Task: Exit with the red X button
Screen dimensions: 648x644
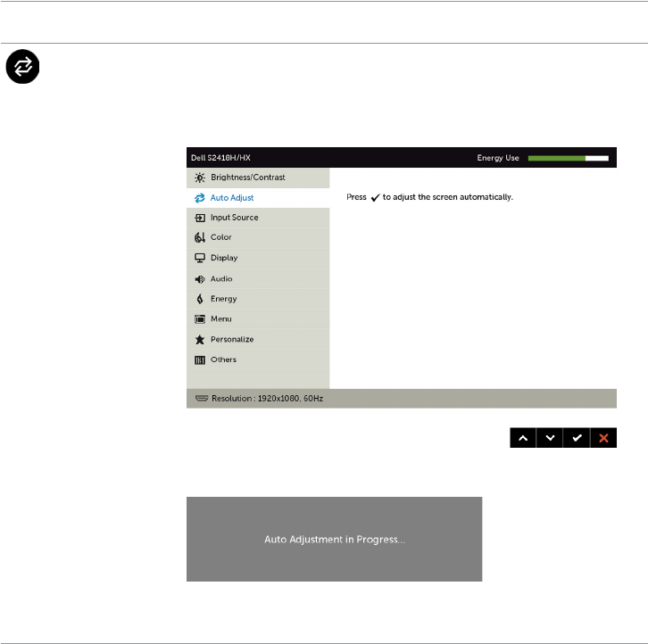Action: (603, 438)
